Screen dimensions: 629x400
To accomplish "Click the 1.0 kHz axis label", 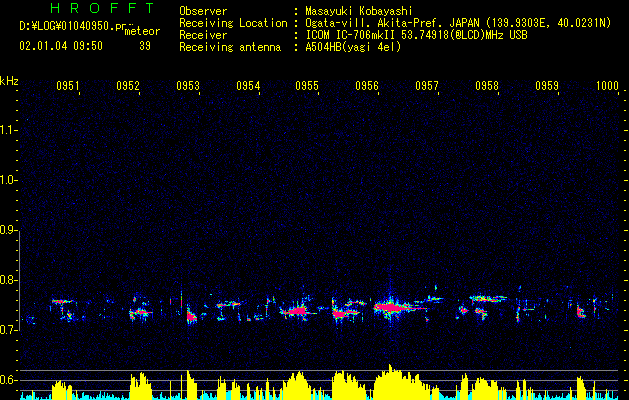I will (8, 180).
